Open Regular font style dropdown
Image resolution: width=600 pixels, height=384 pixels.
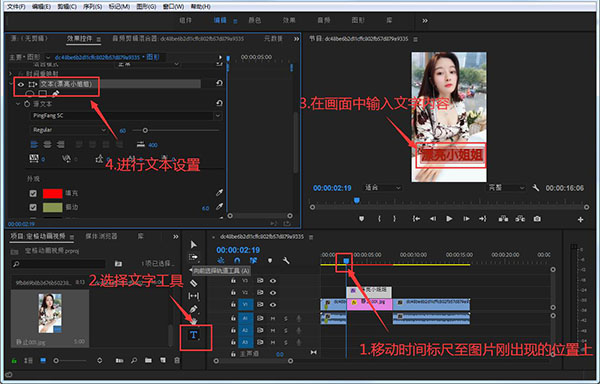68,130
